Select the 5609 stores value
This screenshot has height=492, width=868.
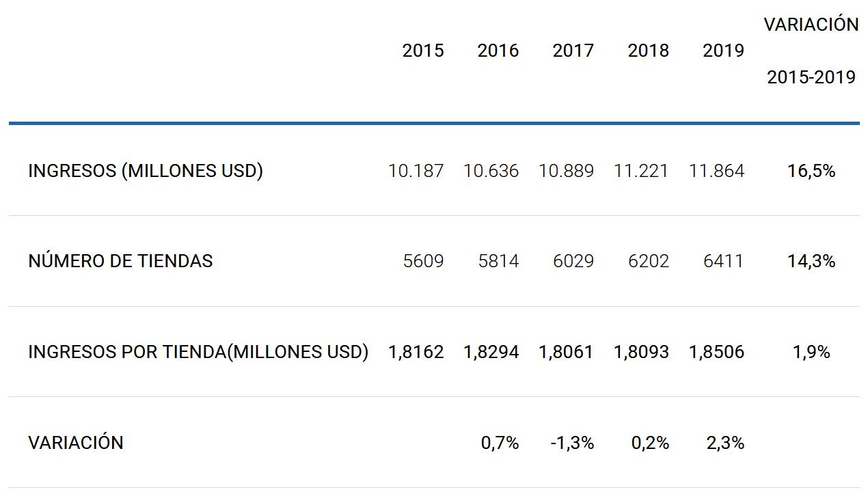click(423, 261)
